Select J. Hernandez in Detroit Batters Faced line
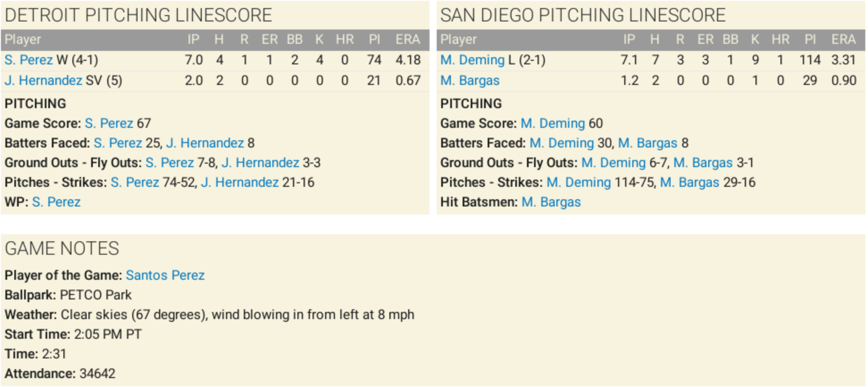The image size is (868, 387). tap(205, 143)
